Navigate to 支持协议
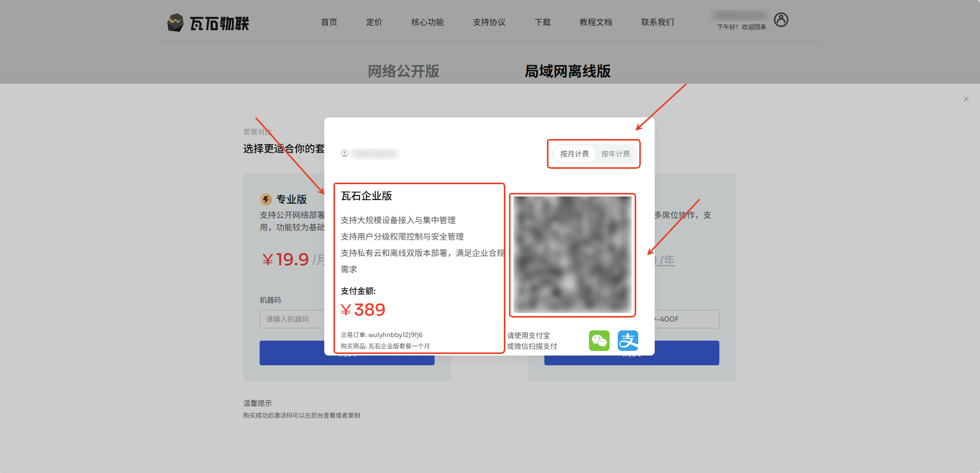 tap(489, 22)
